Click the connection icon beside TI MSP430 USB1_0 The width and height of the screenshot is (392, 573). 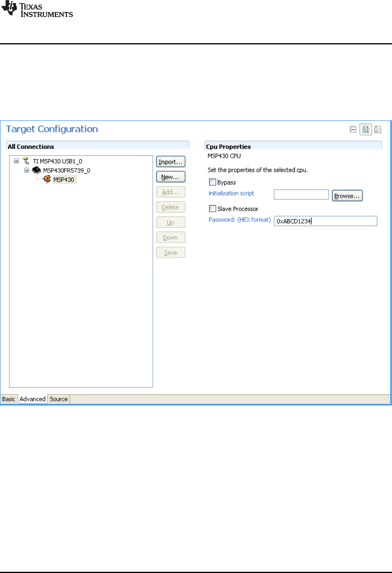[26, 161]
